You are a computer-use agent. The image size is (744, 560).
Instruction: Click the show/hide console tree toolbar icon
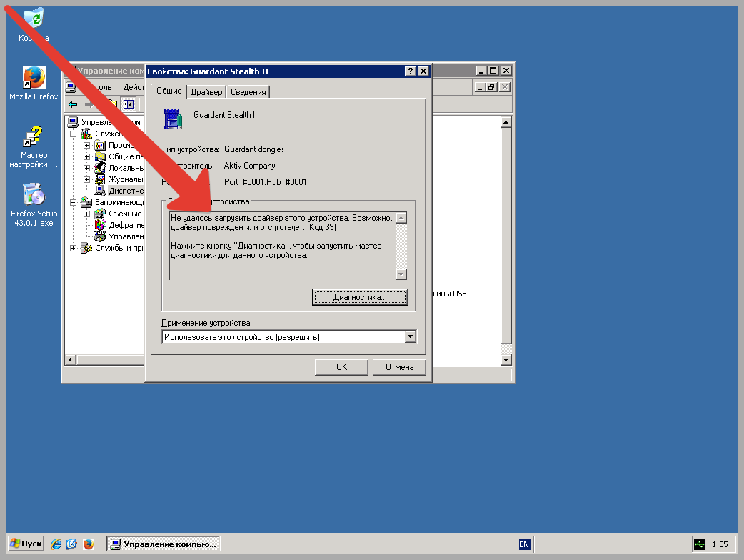point(128,104)
